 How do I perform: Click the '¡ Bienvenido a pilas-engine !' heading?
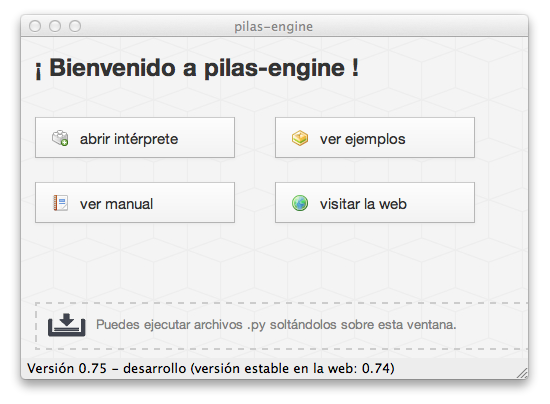[x=197, y=68]
